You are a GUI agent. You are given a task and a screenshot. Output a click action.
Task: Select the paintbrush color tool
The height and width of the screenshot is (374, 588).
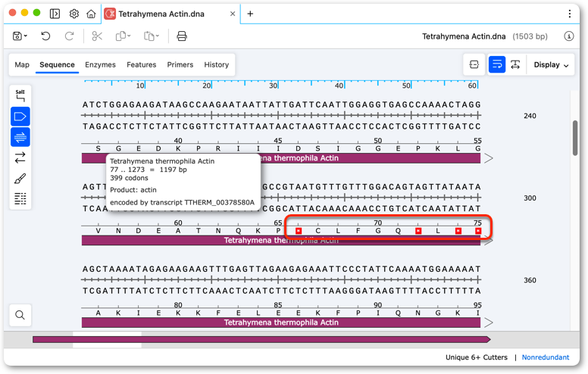[20, 179]
